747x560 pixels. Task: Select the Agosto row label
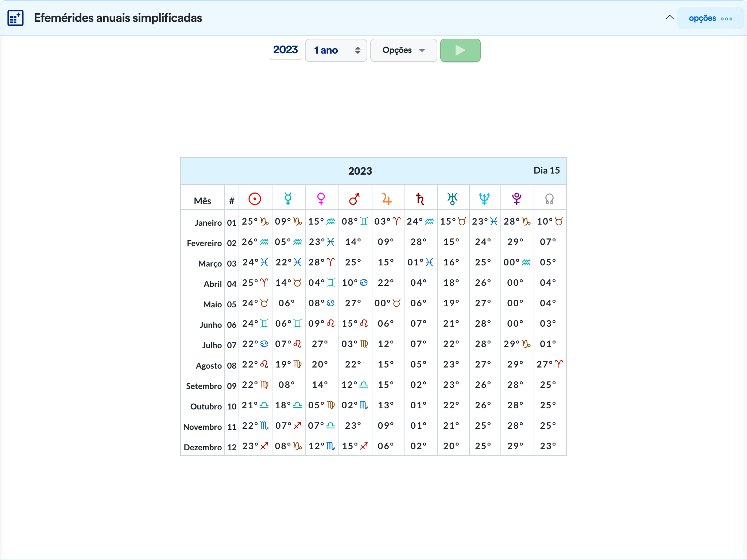click(209, 366)
